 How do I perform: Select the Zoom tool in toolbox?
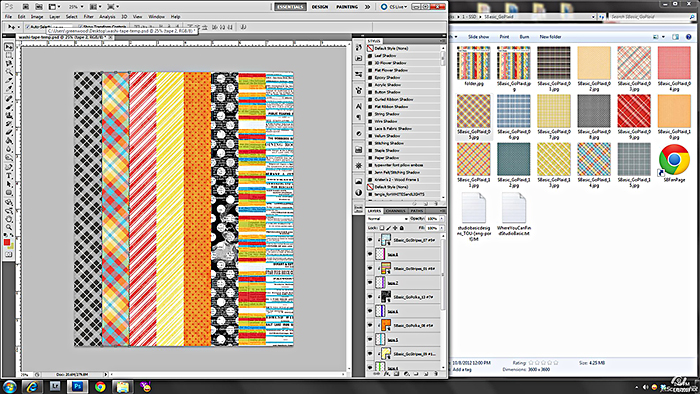[8, 228]
